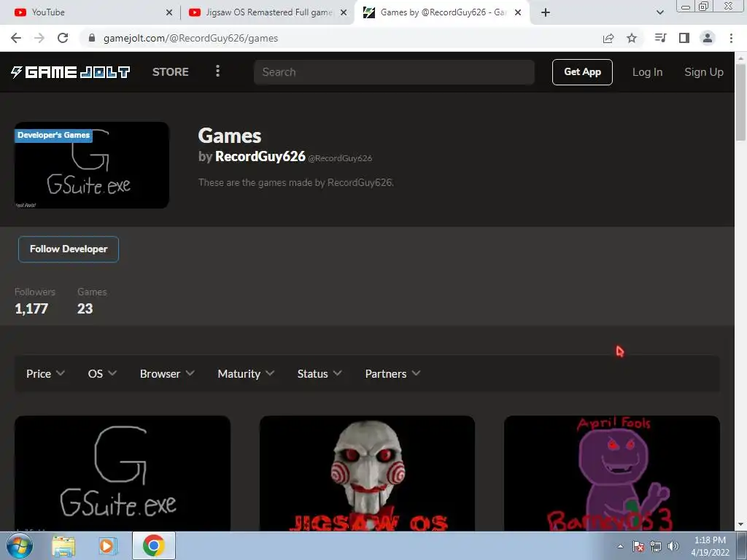
Task: Click the @RecordGuy626 username handle
Action: [x=340, y=158]
